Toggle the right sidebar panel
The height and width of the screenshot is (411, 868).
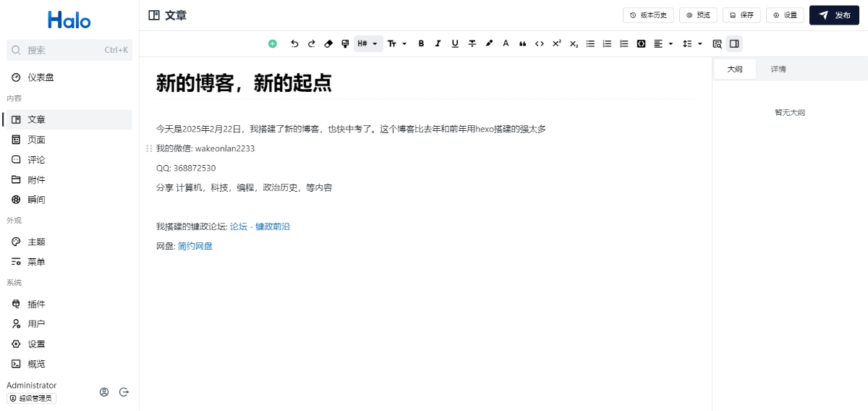(734, 43)
